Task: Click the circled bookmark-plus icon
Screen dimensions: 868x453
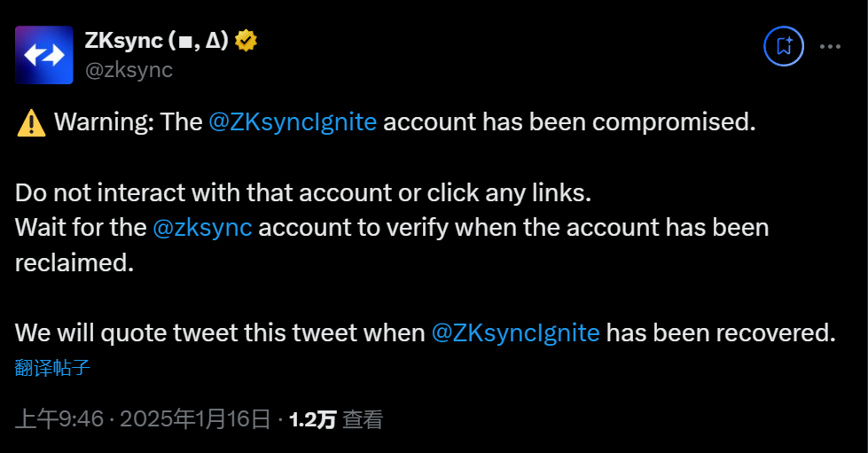Action: [783, 46]
